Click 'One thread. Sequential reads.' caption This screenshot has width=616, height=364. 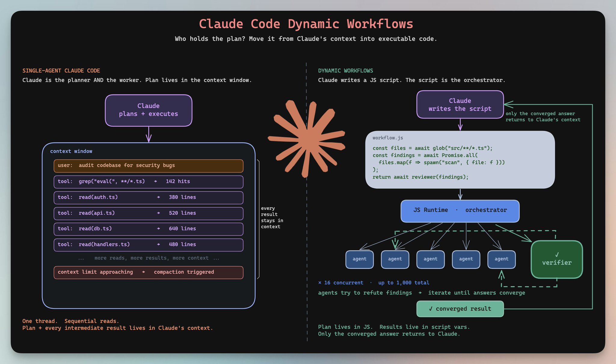(x=71, y=321)
